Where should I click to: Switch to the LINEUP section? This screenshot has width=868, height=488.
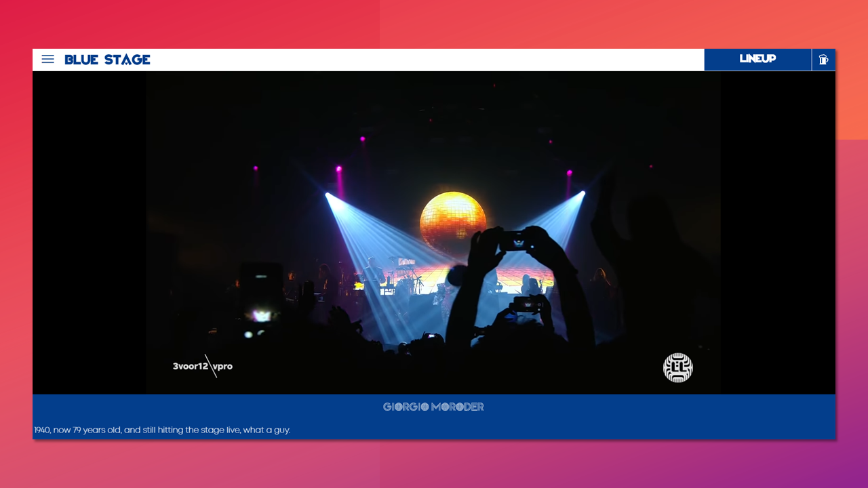coord(757,59)
